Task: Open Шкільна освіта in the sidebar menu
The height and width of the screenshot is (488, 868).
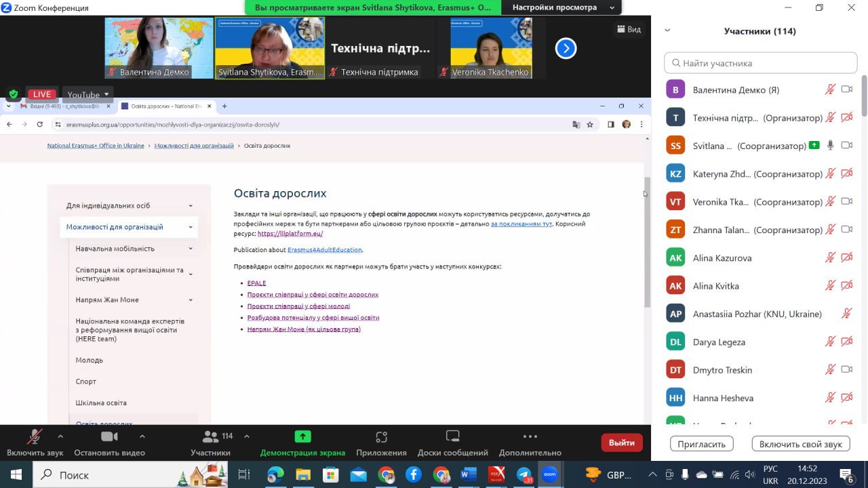Action: 101,403
